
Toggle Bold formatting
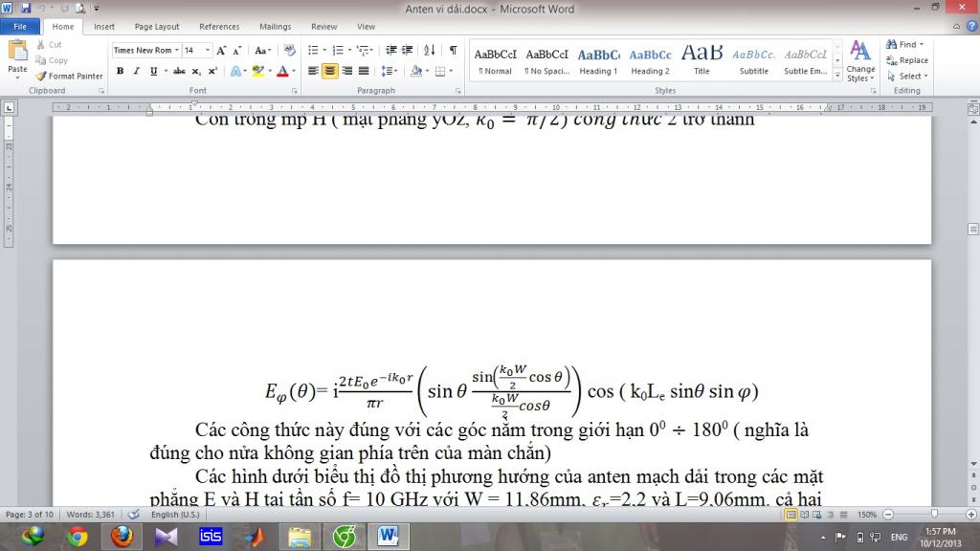point(120,71)
